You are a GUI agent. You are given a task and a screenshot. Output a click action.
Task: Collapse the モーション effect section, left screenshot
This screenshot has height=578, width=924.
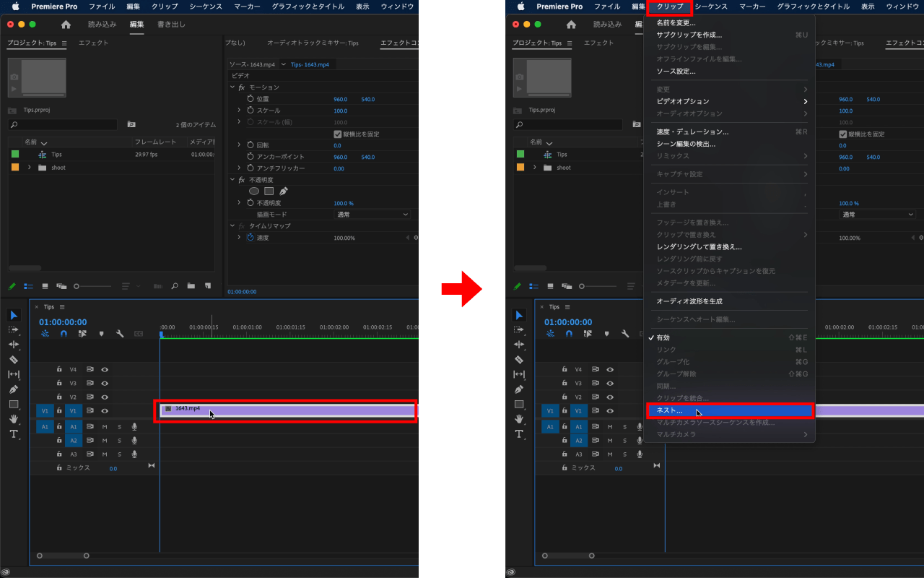point(232,87)
